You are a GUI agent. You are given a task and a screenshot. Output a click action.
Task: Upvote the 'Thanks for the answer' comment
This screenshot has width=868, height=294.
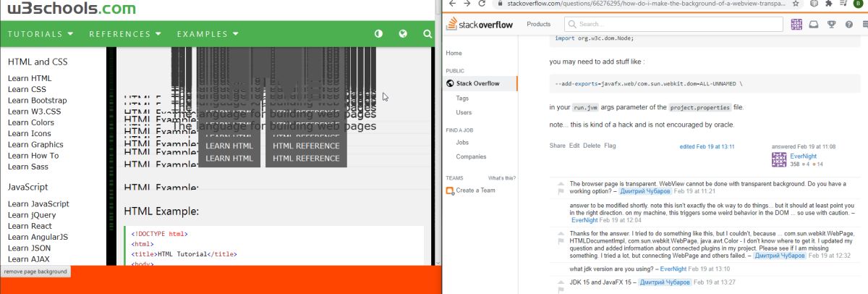(x=561, y=235)
